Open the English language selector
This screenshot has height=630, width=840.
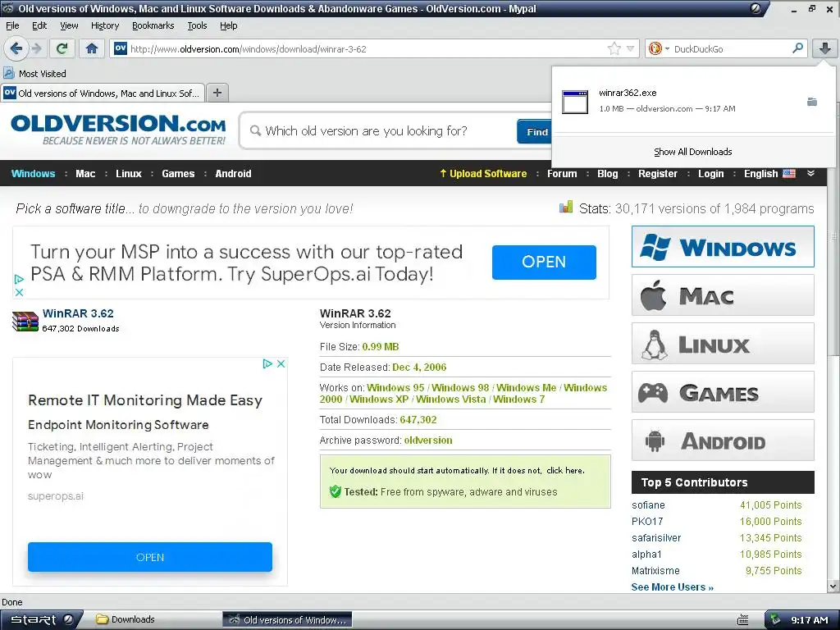click(769, 174)
